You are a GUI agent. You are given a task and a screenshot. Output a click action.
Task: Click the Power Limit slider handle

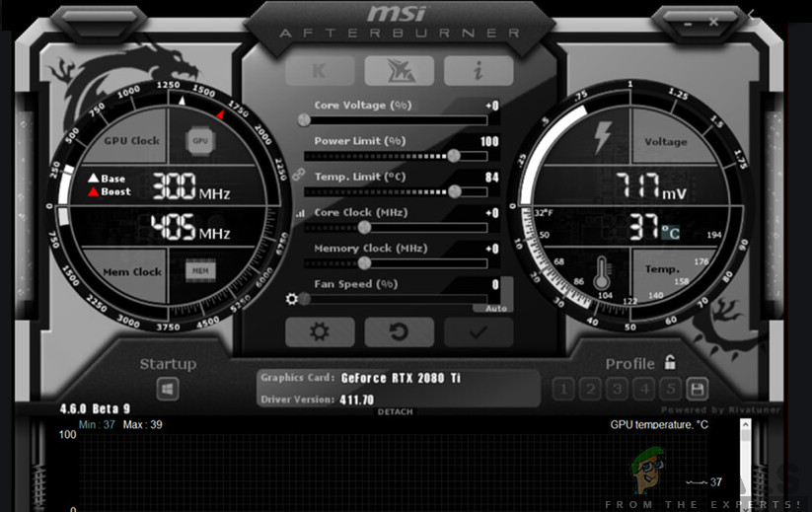point(454,156)
